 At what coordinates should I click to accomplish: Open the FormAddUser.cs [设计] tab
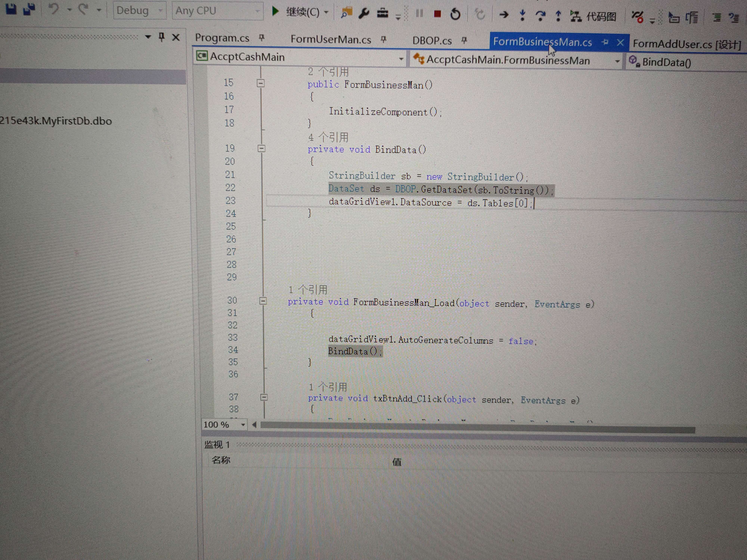pos(686,44)
